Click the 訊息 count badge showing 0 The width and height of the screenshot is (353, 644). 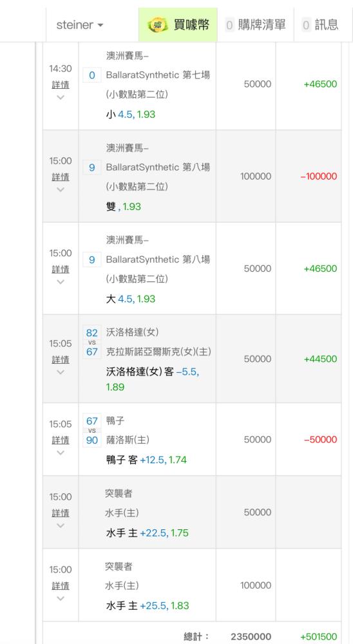pos(306,26)
